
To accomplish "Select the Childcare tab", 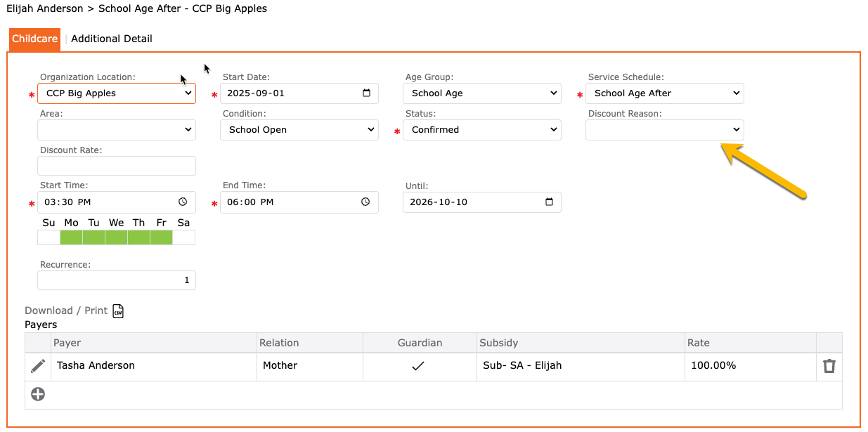I will point(34,39).
